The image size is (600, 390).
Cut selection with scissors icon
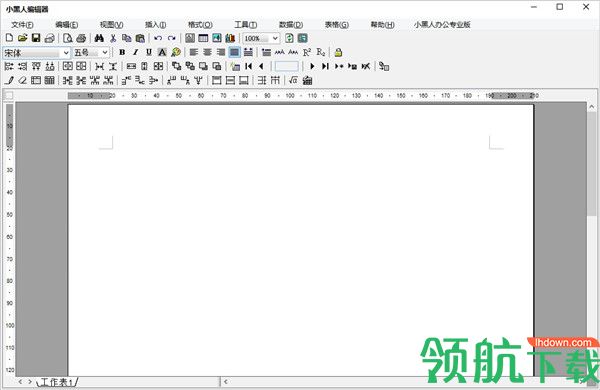pos(113,38)
